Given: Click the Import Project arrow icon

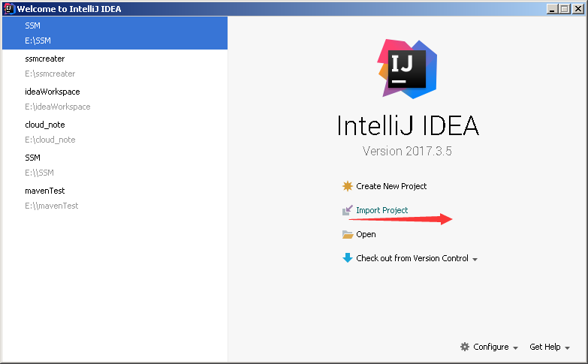Looking at the screenshot, I should pos(348,210).
